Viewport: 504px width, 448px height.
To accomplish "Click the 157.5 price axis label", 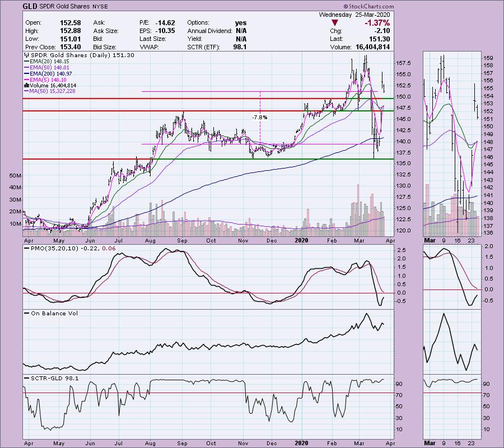I will [x=403, y=63].
